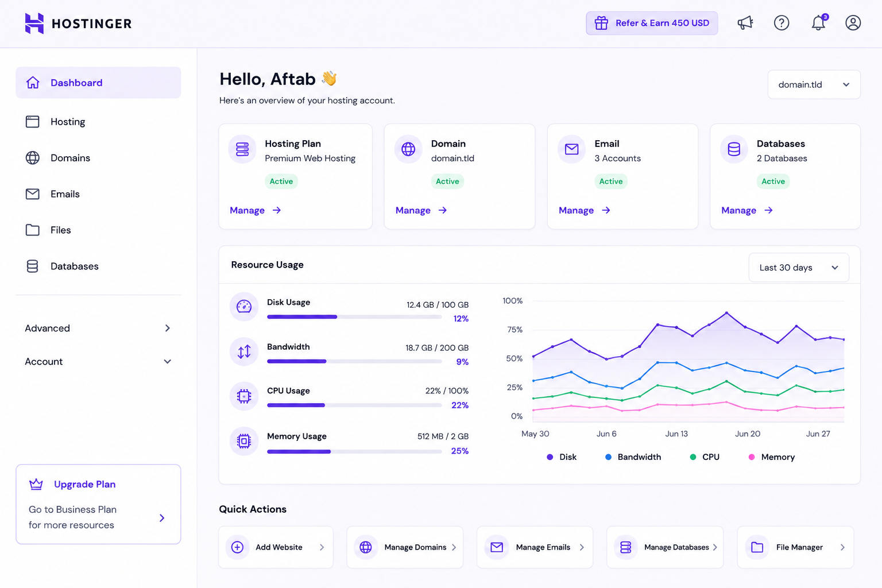Click the Memory Usage progress bar
This screenshot has width=882, height=588.
click(354, 451)
